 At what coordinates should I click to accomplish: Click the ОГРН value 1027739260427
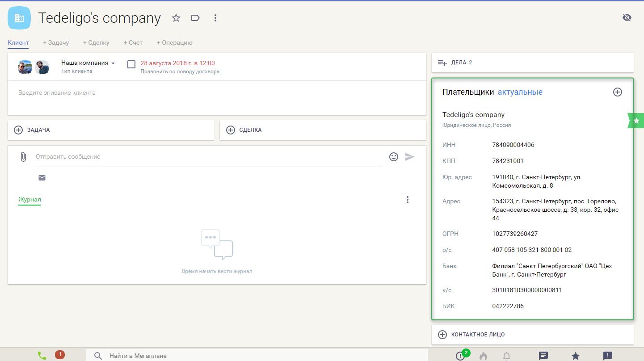515,234
